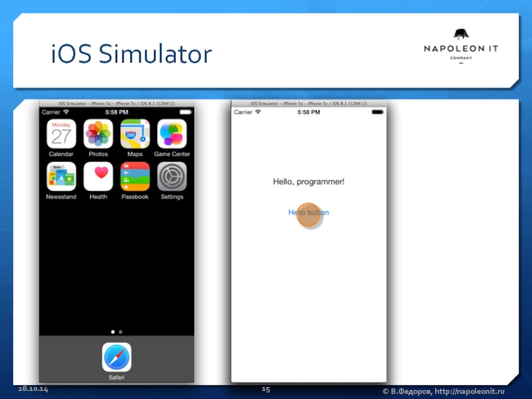Click slide number 15 in footer

click(266, 389)
